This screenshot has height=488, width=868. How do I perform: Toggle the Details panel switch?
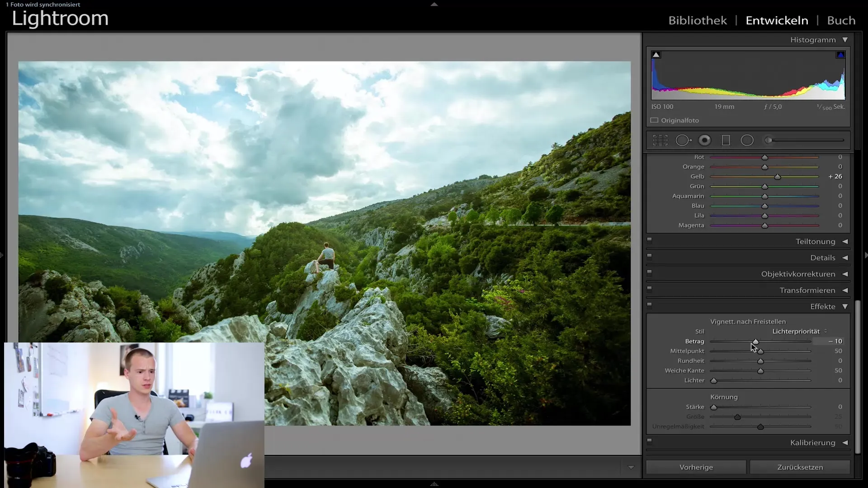tap(650, 256)
